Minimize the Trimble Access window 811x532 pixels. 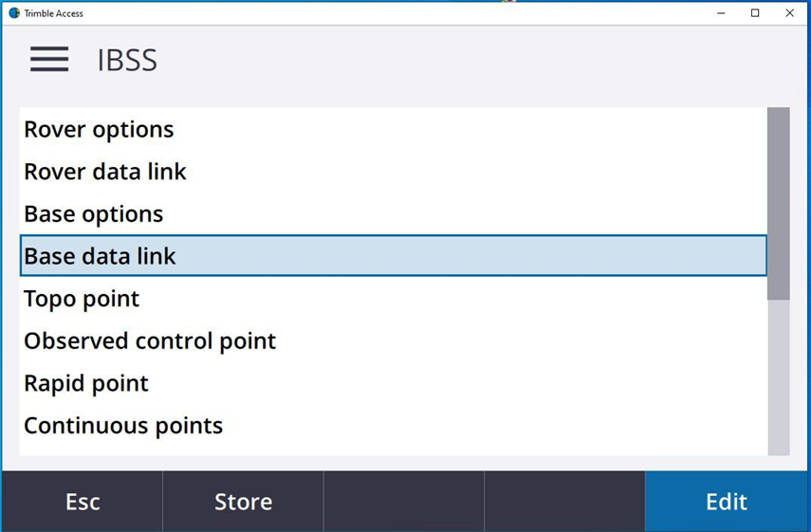(720, 13)
